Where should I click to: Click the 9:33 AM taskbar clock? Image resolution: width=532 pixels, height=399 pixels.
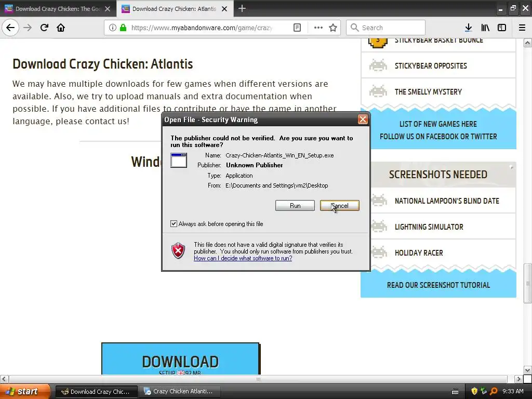coord(513,392)
